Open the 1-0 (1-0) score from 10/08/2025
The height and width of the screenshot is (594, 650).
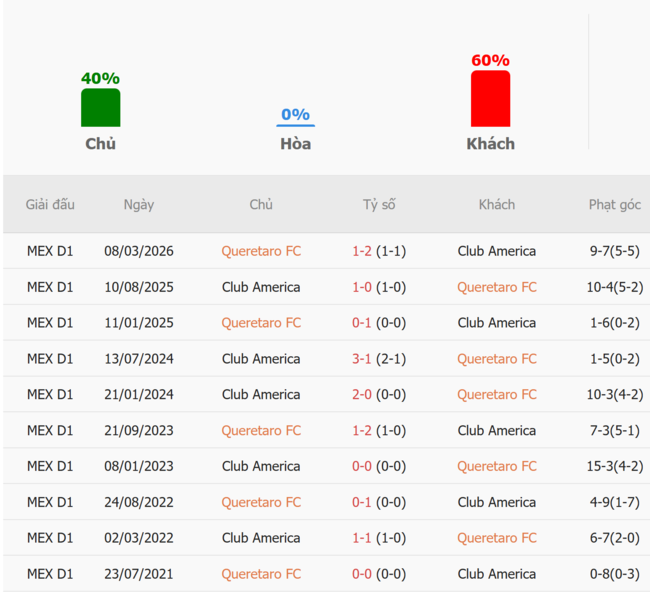pyautogui.click(x=379, y=287)
